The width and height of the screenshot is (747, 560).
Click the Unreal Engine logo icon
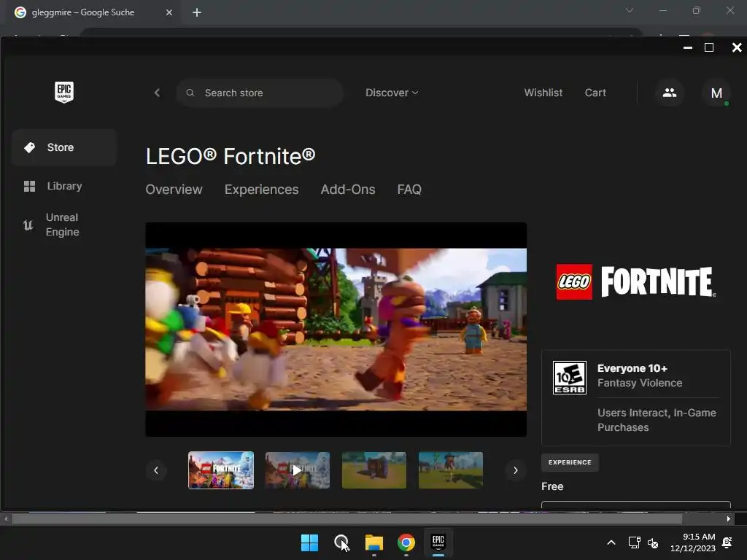[x=28, y=225]
